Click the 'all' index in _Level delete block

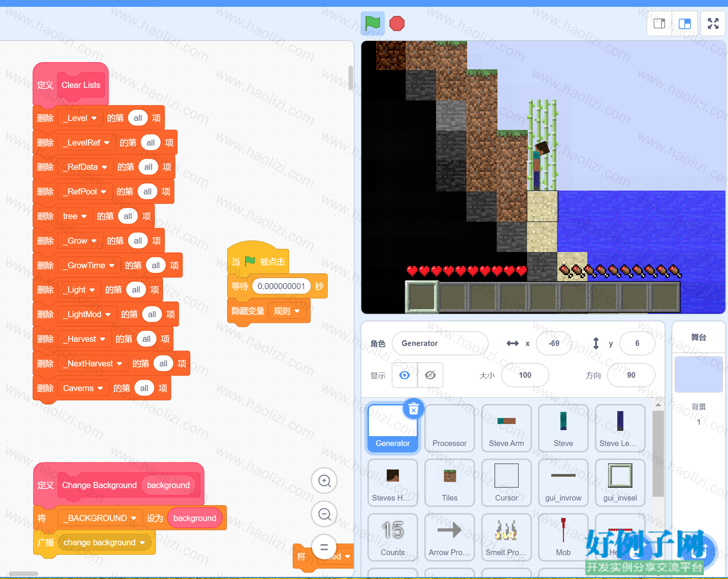coord(138,118)
